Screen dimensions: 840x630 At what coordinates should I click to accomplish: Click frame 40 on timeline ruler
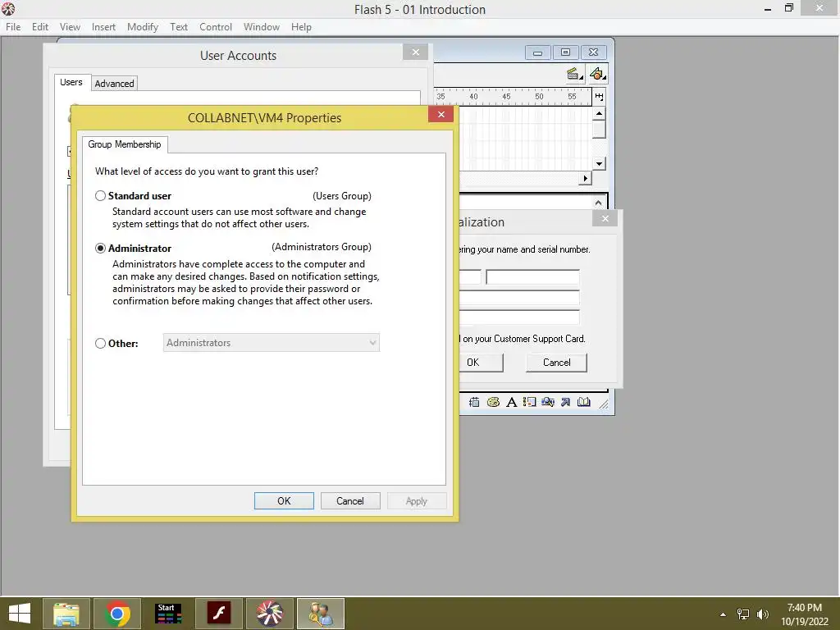473,97
